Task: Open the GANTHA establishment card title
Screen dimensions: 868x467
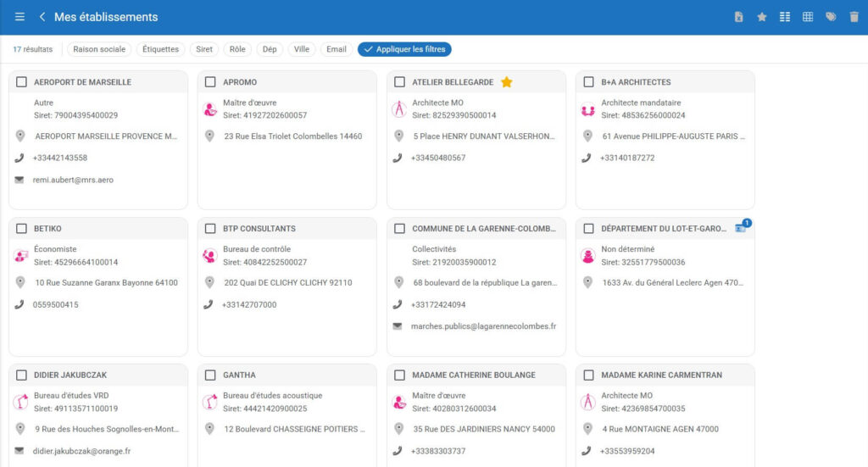Action: point(240,375)
